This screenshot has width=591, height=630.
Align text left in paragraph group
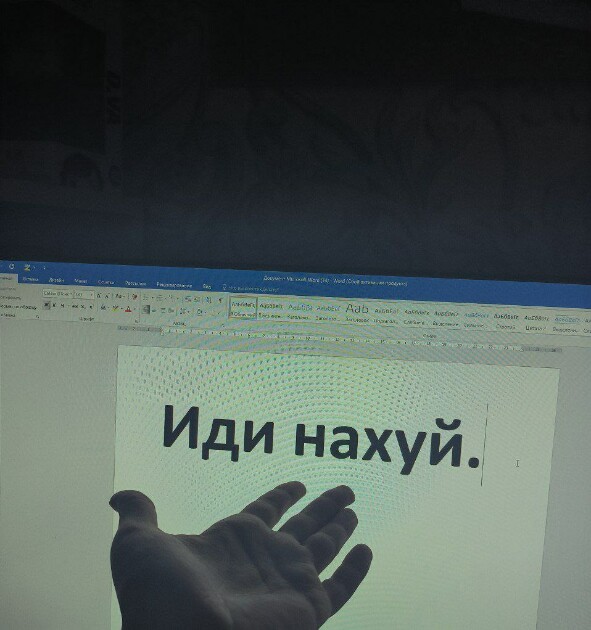146,310
